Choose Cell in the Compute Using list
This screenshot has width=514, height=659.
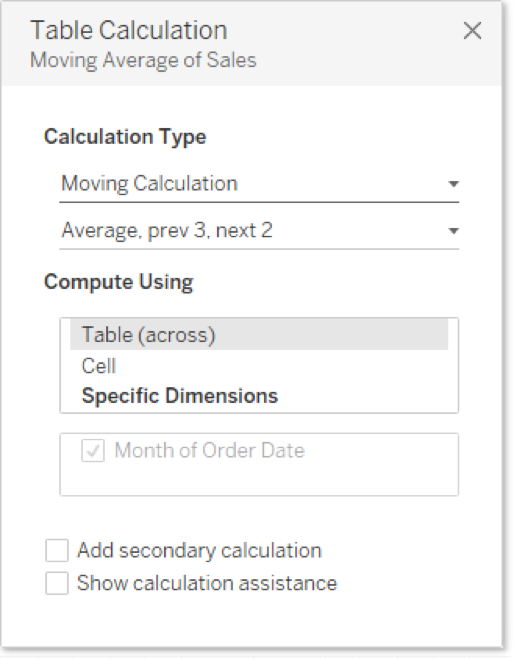(99, 366)
